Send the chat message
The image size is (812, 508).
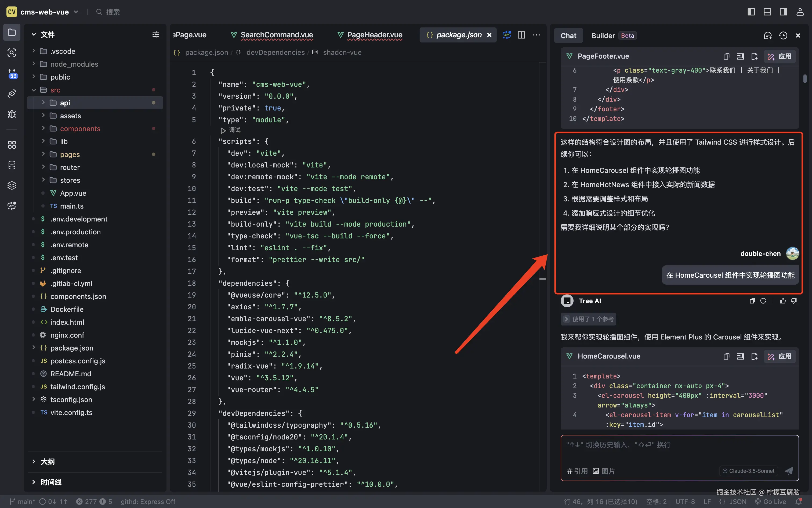(x=789, y=471)
